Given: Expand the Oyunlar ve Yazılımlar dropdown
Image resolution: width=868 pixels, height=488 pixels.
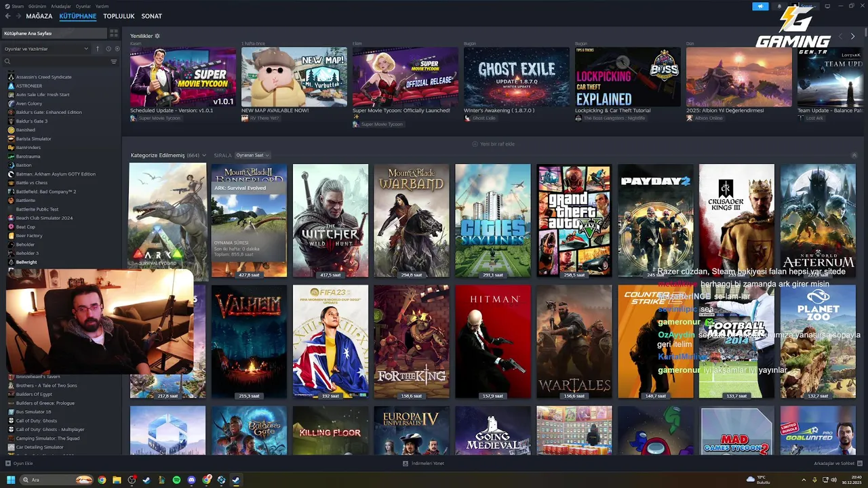Looking at the screenshot, I should (46, 49).
